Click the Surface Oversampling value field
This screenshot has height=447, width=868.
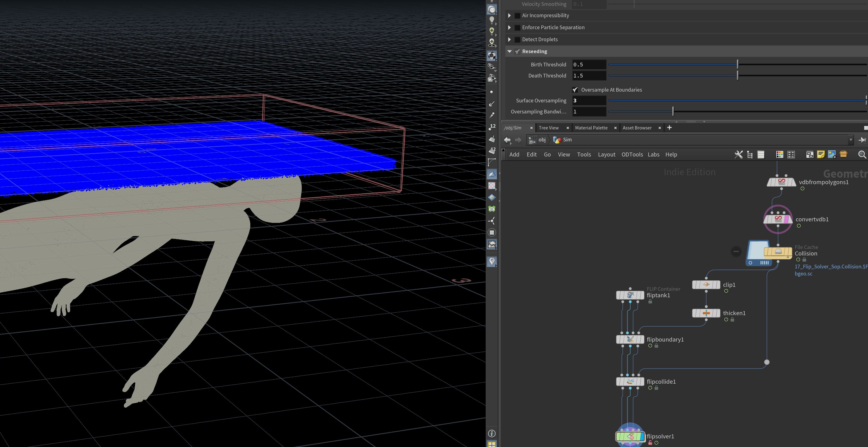[589, 101]
